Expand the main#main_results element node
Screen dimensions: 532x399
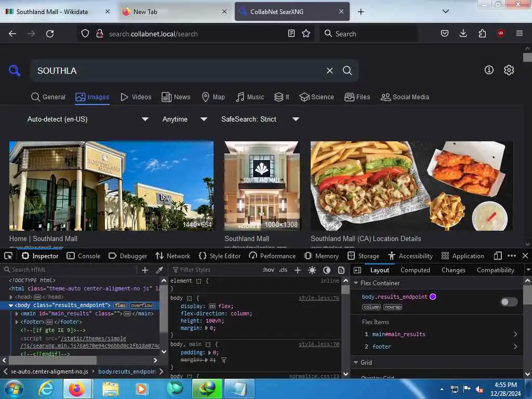coord(17,313)
